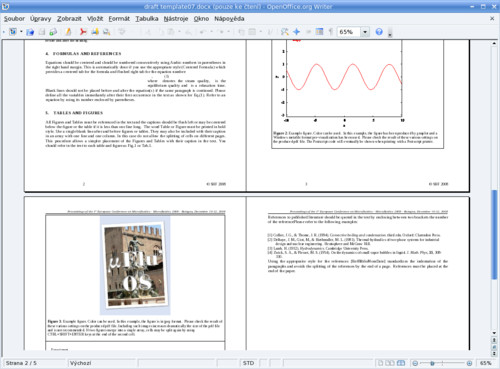The height and width of the screenshot is (369, 500).
Task: Open the Navigator star icon
Action: pos(296,32)
